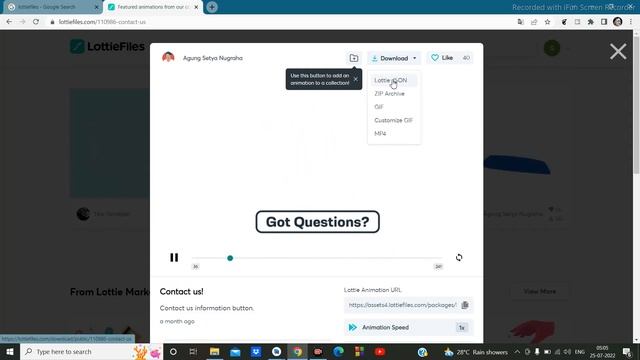
Task: Go forward in browser history
Action: (x=22, y=22)
